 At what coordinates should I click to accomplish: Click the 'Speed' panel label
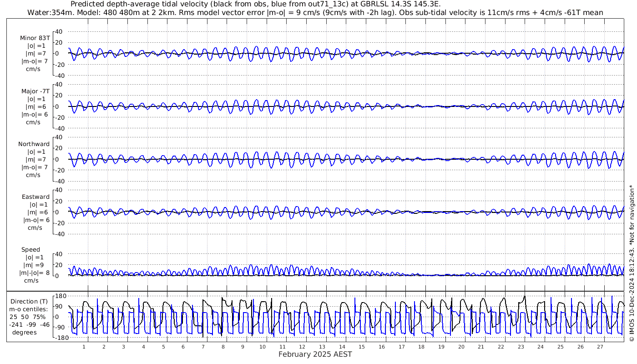(31, 249)
